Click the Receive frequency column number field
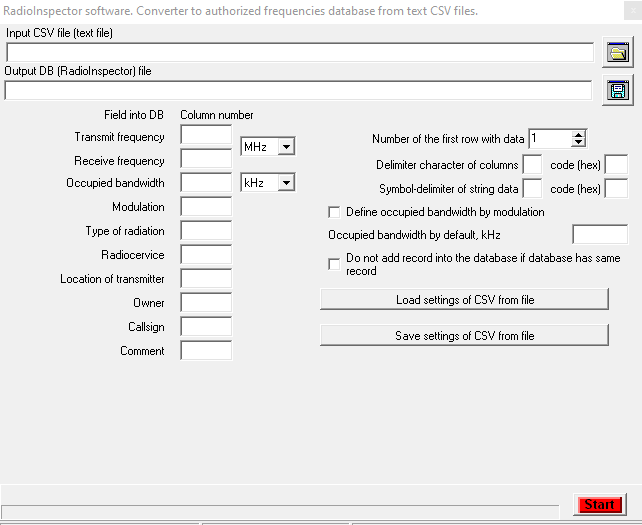 coord(206,158)
